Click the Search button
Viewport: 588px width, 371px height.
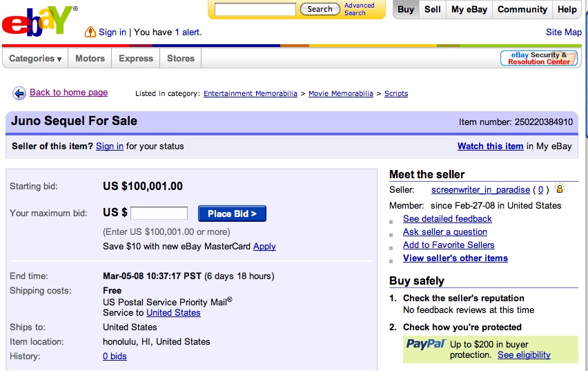[x=320, y=9]
